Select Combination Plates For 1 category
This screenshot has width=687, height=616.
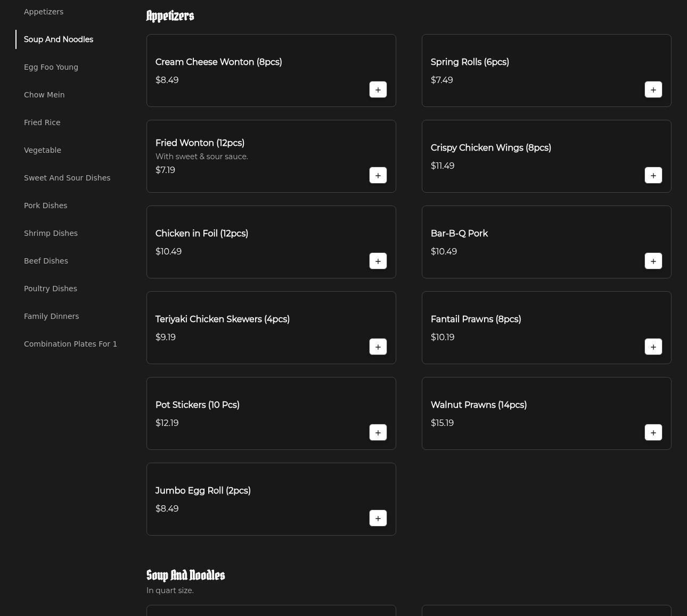(70, 344)
